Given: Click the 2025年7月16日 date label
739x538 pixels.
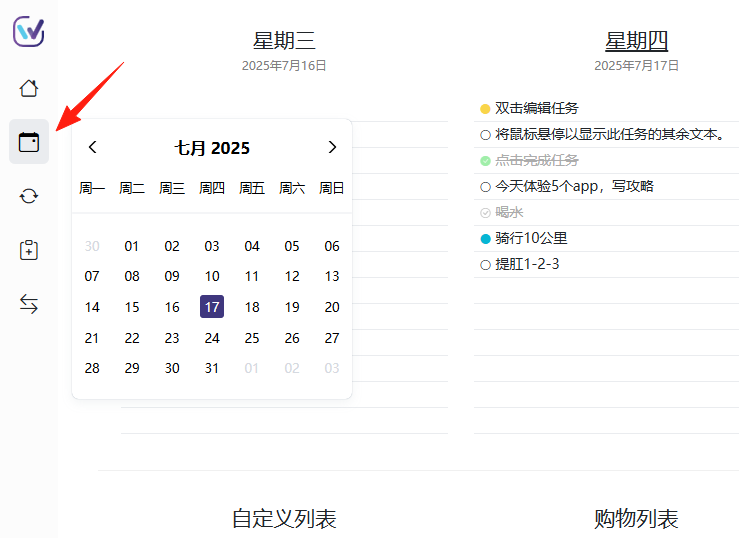Looking at the screenshot, I should point(284,65).
